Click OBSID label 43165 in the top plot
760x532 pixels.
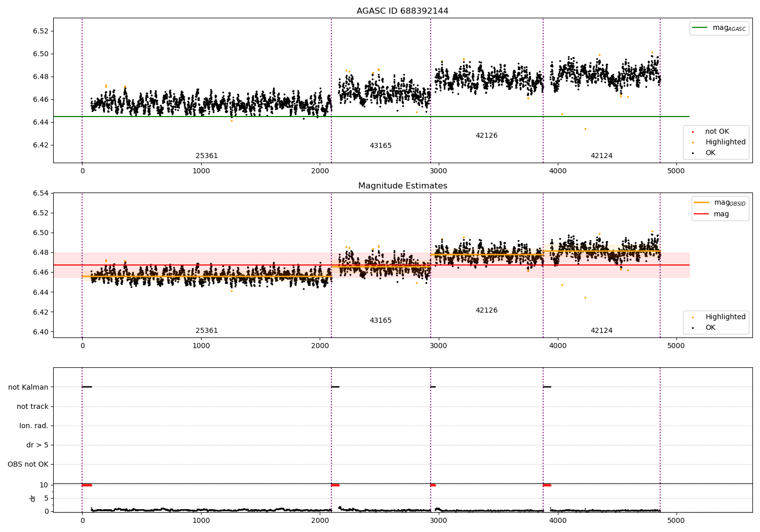381,146
